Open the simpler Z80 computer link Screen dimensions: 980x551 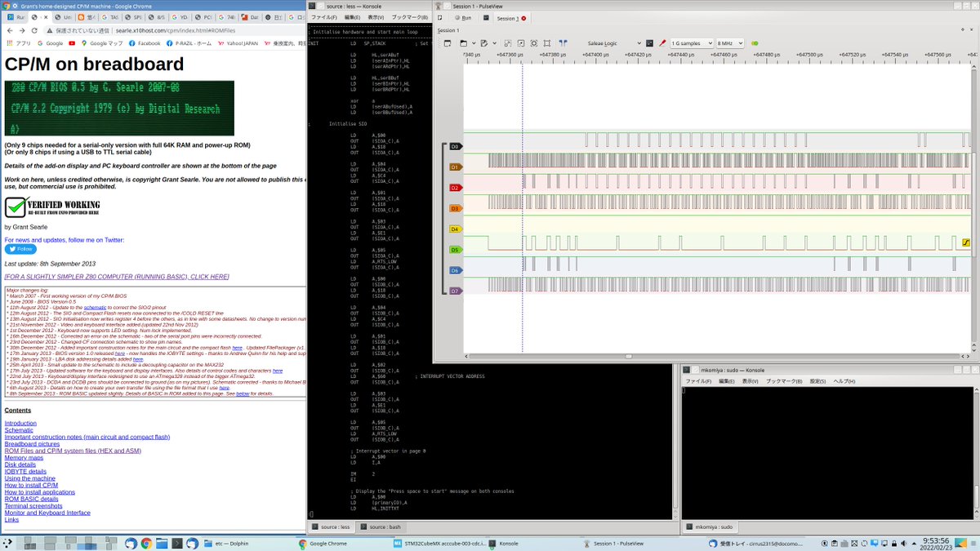(117, 277)
